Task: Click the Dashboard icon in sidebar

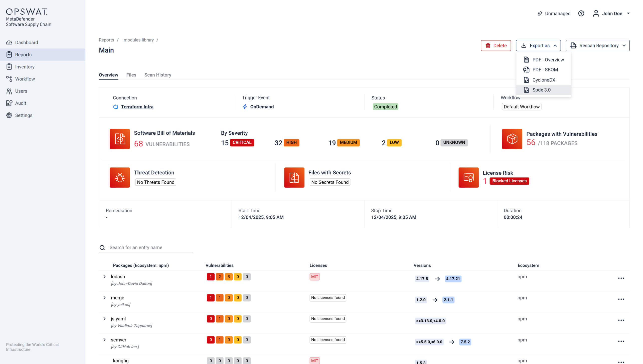Action: 9,43
